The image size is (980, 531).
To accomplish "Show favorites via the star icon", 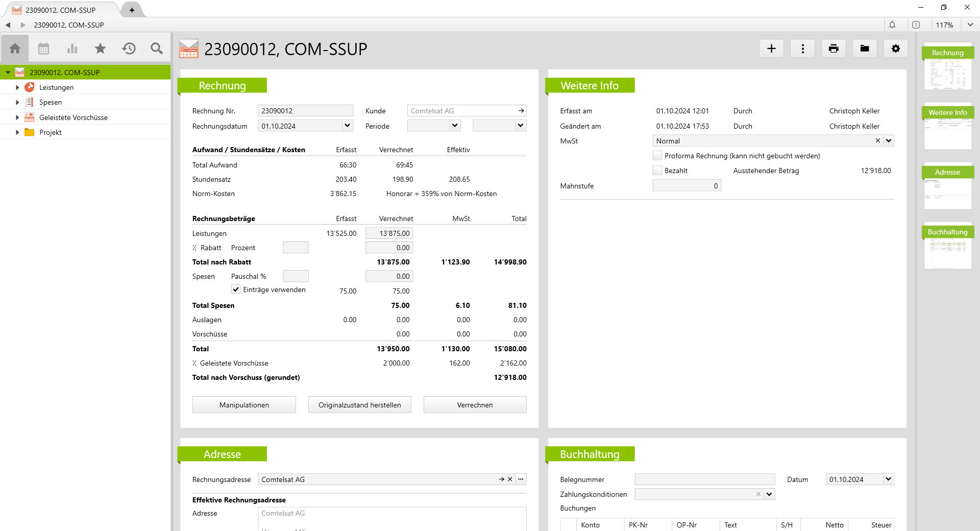I will click(100, 49).
